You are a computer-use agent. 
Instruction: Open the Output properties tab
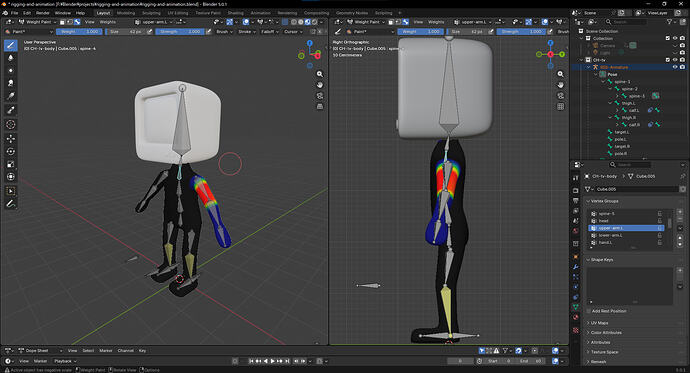pyautogui.click(x=576, y=201)
